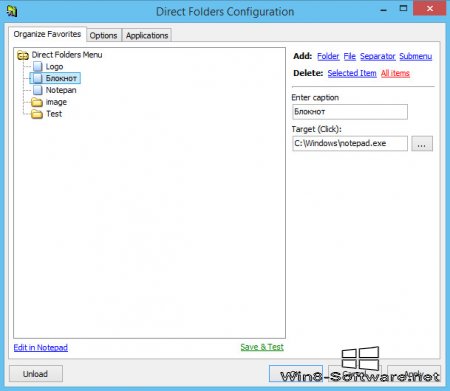This screenshot has height=391, width=450.
Task: Add a new Folder via link
Action: pos(328,56)
